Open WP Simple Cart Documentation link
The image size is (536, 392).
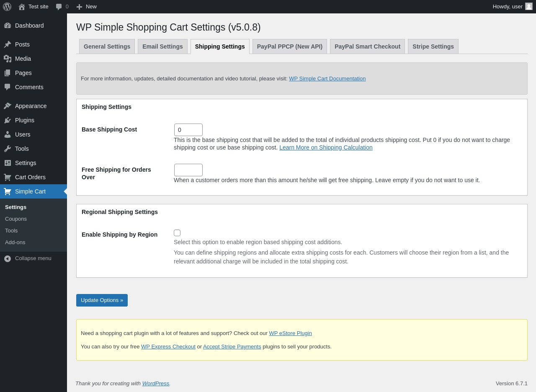point(327,79)
